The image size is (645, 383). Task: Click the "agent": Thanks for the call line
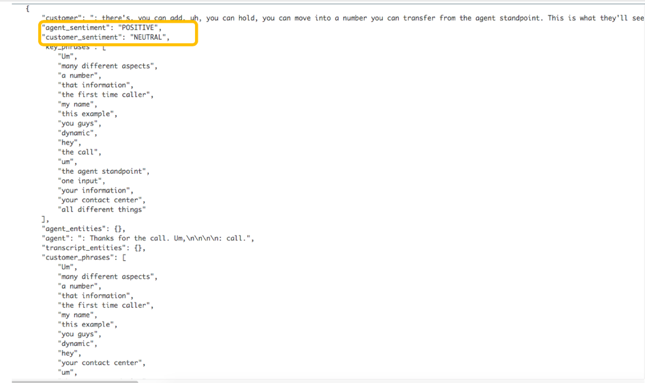point(148,238)
